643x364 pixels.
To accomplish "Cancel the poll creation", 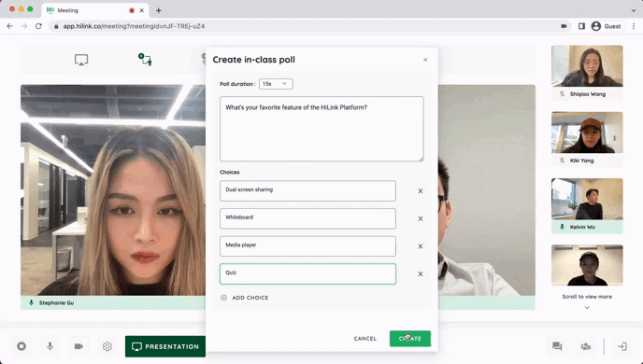I will pos(365,339).
